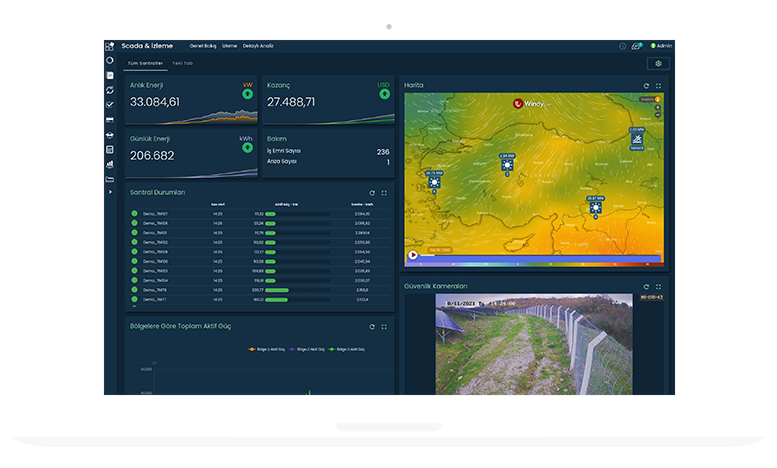Zoom in on the map with plus button
Viewport: 777px width, 468px height.
click(658, 108)
